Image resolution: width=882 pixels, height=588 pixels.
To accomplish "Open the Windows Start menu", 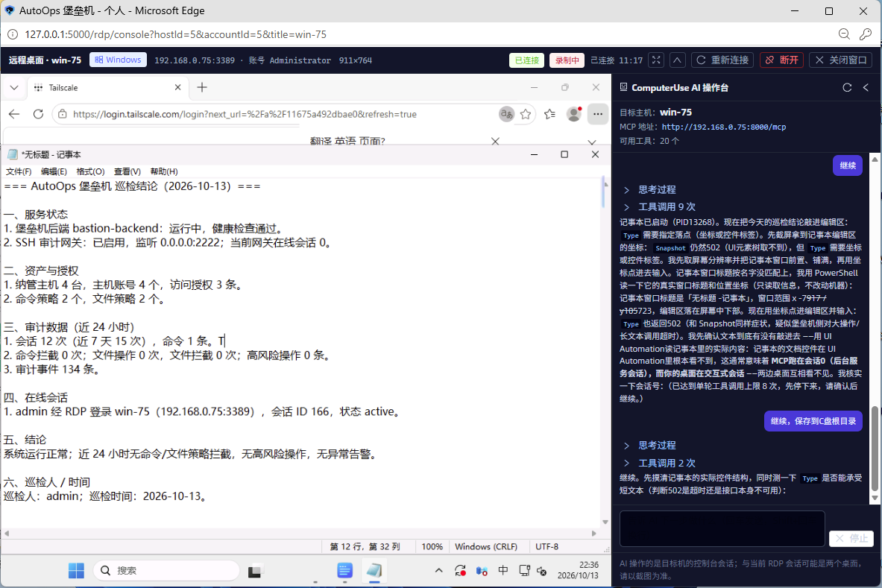I will click(x=76, y=571).
